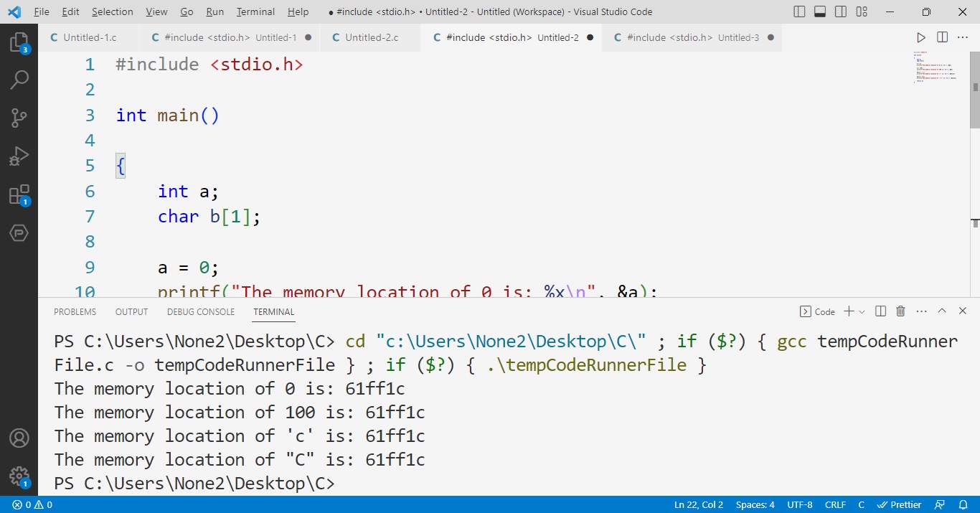Open the launch profile dropdown beside the plus
Viewport: 980px width, 513px height.
click(x=862, y=311)
